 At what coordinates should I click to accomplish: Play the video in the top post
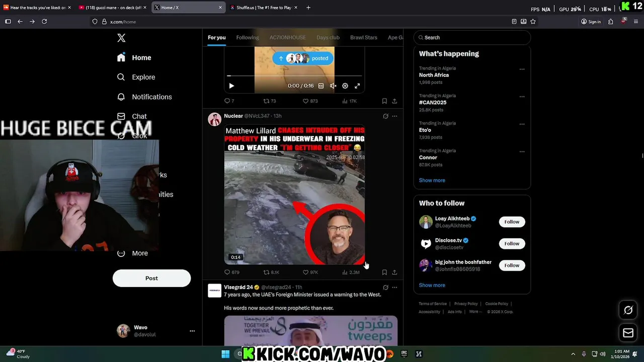[231, 86]
